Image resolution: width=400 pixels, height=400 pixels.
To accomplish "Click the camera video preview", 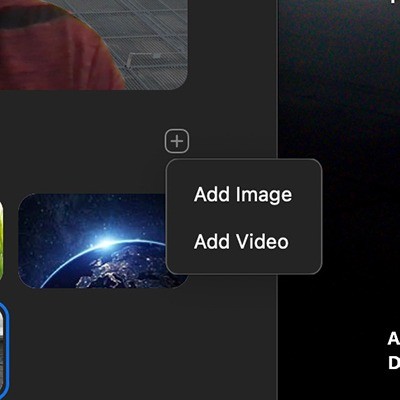I will pyautogui.click(x=94, y=45).
